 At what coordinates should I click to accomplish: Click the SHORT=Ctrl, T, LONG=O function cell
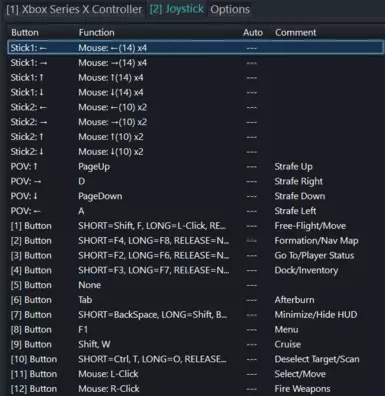coord(152,359)
